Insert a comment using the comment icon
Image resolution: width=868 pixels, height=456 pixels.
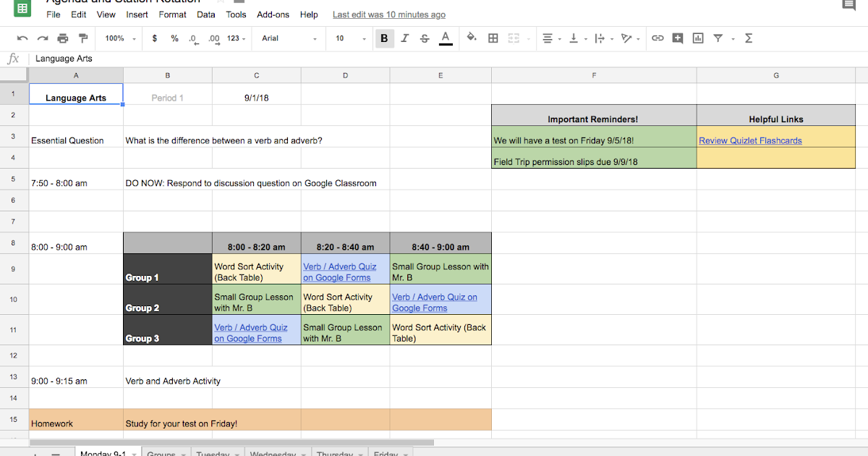[678, 38]
